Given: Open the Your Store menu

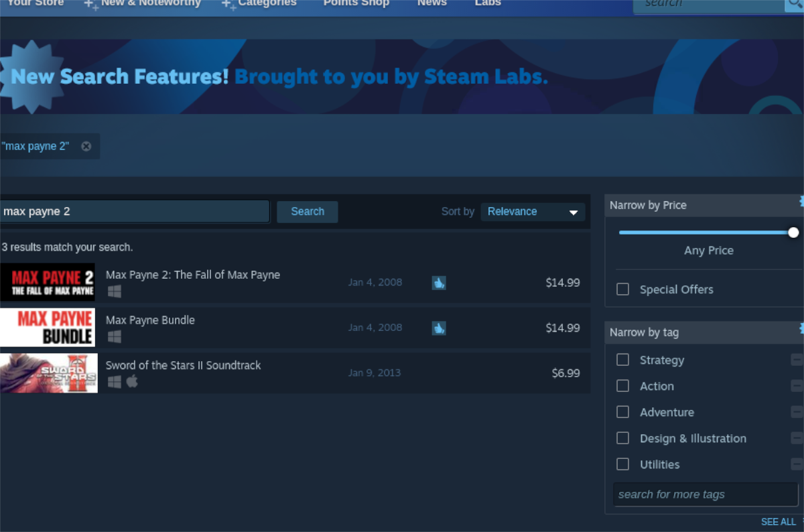Looking at the screenshot, I should 35,3.
